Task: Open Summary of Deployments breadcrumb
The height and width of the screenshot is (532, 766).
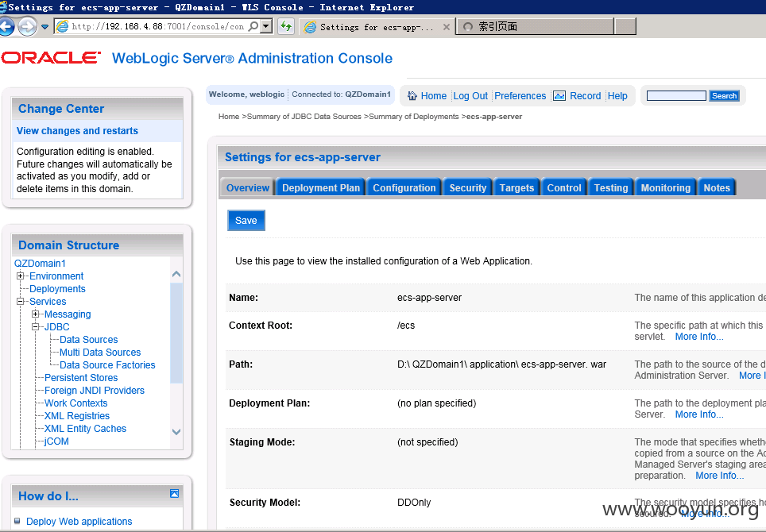Action: (414, 117)
